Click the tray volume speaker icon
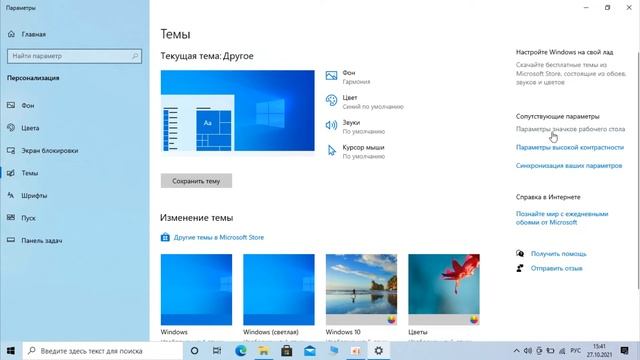Viewport: 640px width, 360px height. point(528,351)
